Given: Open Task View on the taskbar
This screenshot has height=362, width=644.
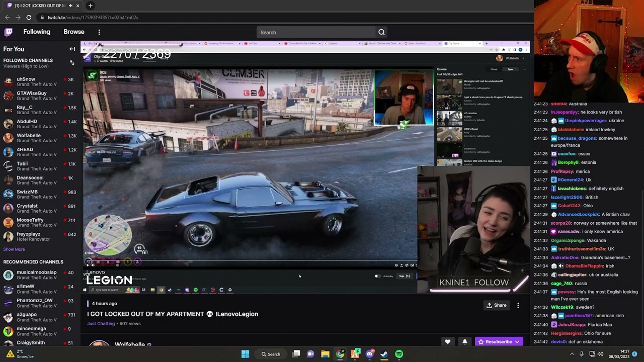Looking at the screenshot, I should 296,354.
